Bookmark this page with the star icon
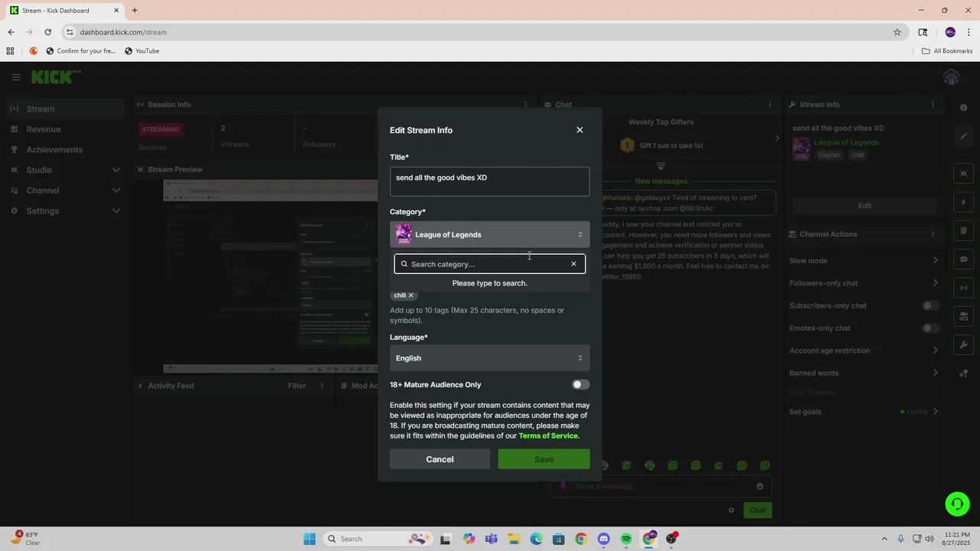This screenshot has height=551, width=980. coord(897,32)
